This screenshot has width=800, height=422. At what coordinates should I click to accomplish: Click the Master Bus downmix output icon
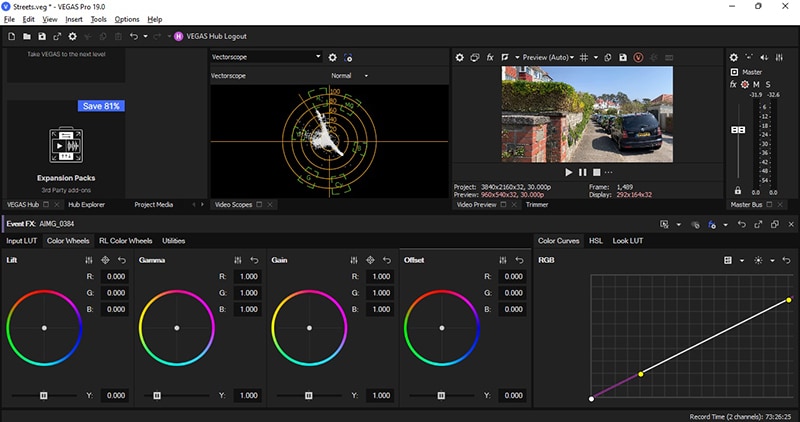pyautogui.click(x=749, y=58)
